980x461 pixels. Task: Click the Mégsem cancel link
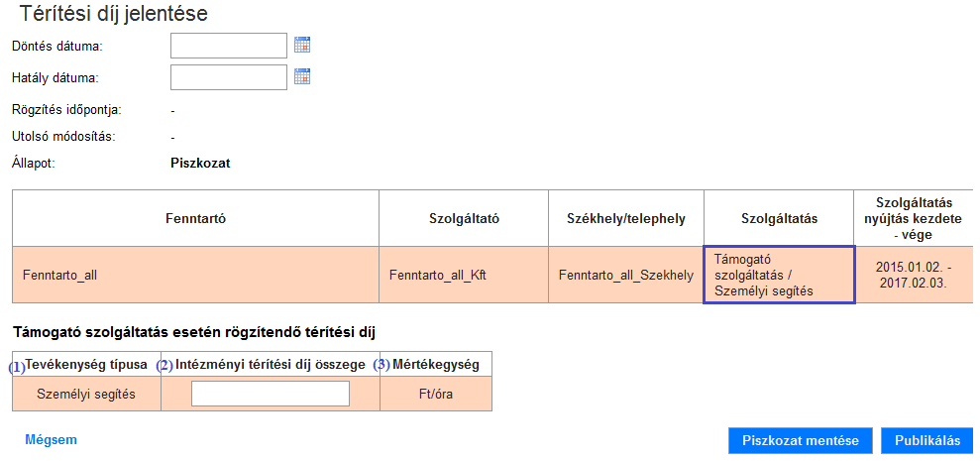click(52, 440)
